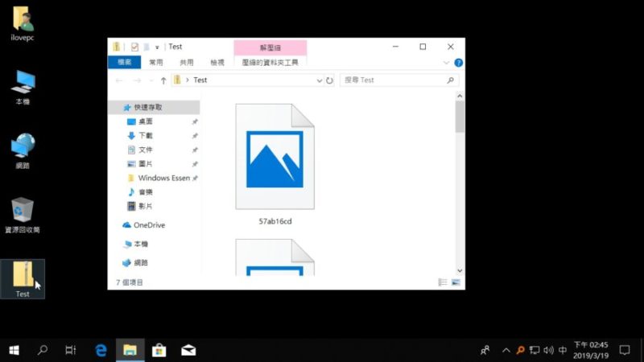Viewport: 644px width, 362px height.
Task: Click the Explorer title bar folder icon
Action: (117, 47)
